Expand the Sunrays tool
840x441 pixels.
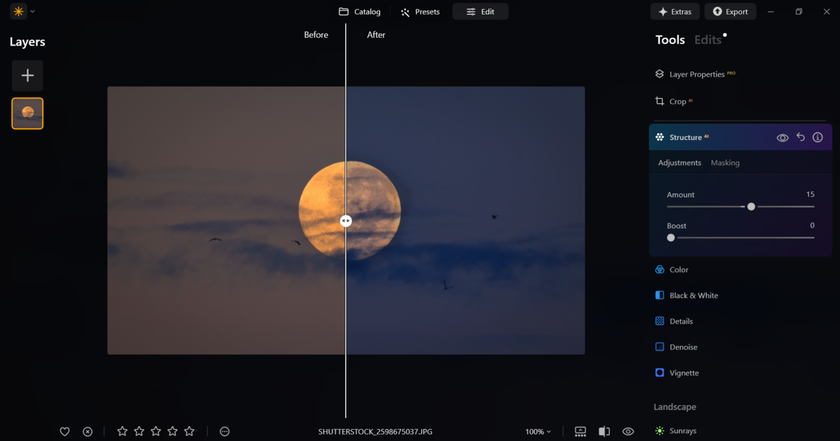[x=676, y=431]
